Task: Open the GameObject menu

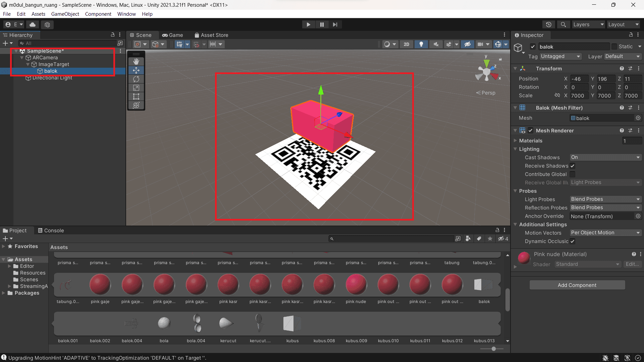Action: [65, 14]
